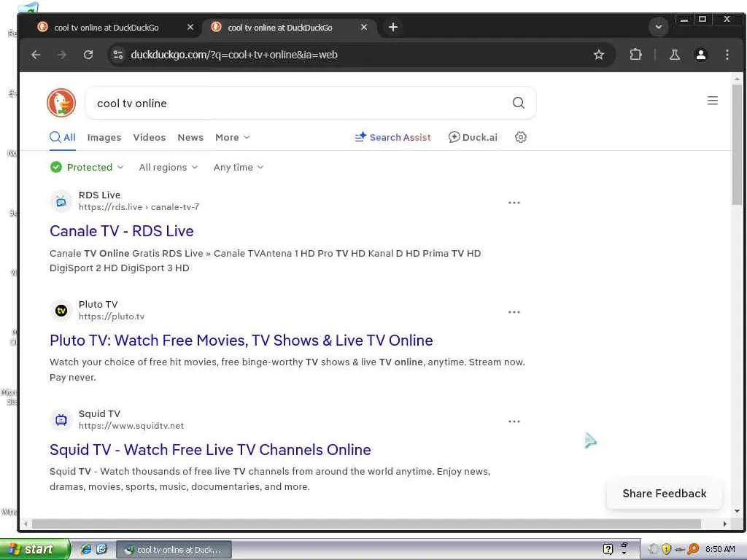Click the https://rds.live › canale-tv-7 URL

139,207
